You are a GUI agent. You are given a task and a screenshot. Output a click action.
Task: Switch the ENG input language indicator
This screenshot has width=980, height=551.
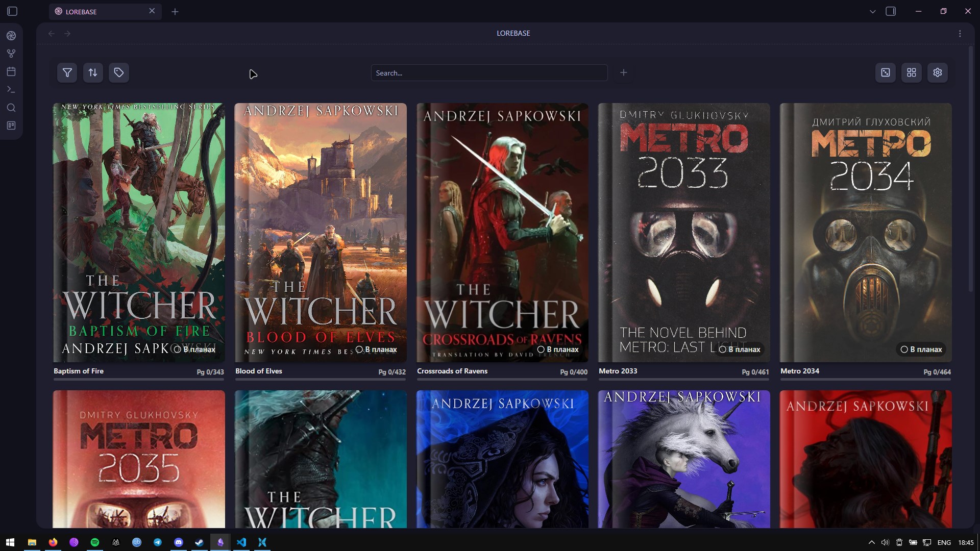point(944,542)
